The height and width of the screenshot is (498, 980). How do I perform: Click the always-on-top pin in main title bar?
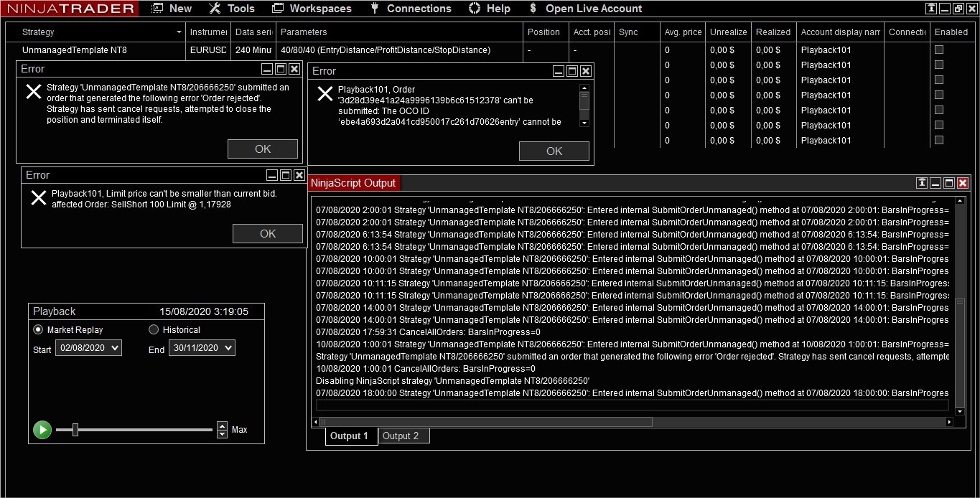[x=931, y=9]
